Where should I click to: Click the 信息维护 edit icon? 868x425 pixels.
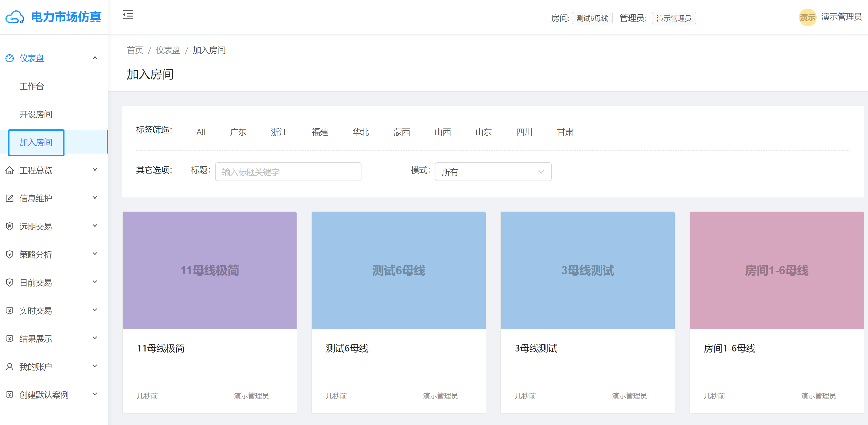pyautogui.click(x=10, y=198)
